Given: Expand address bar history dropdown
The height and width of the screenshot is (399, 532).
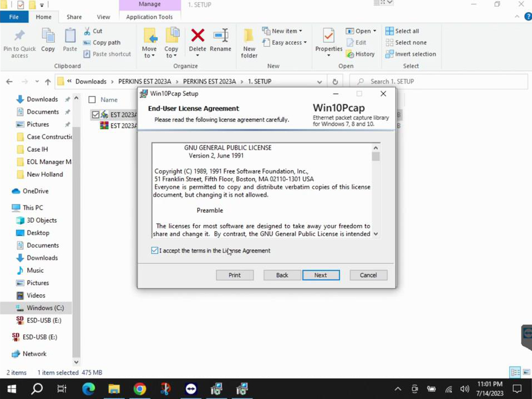Looking at the screenshot, I should pyautogui.click(x=320, y=81).
